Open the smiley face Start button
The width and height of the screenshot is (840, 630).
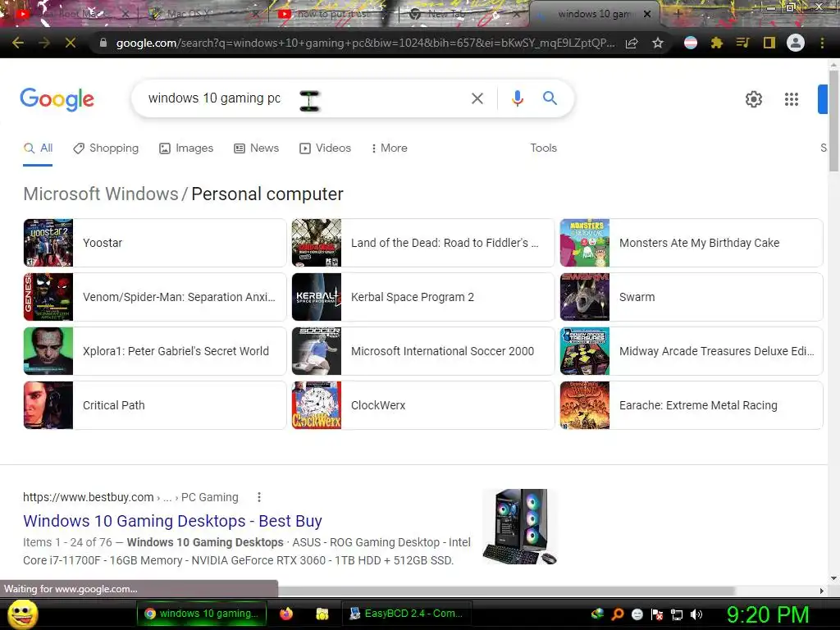click(22, 614)
